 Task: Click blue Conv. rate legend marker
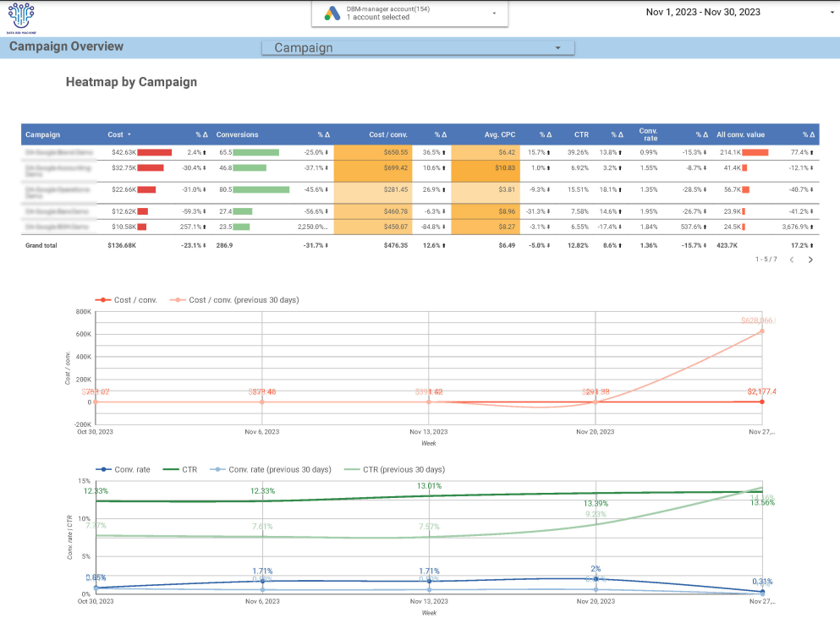tap(103, 469)
